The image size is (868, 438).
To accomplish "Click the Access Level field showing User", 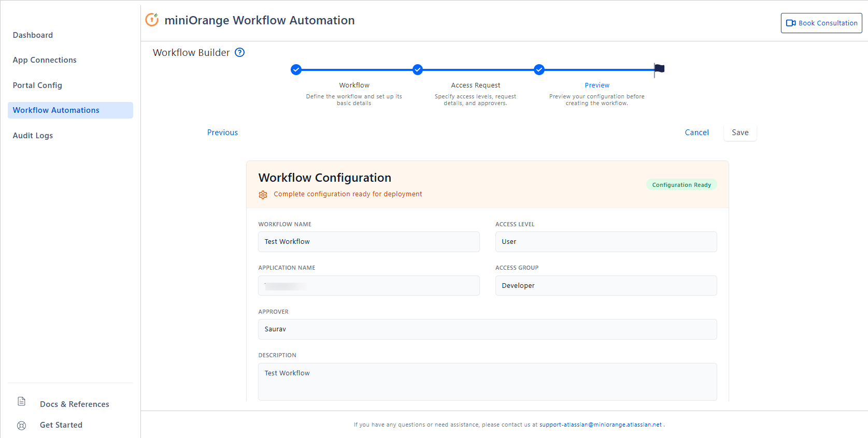I will coord(606,242).
